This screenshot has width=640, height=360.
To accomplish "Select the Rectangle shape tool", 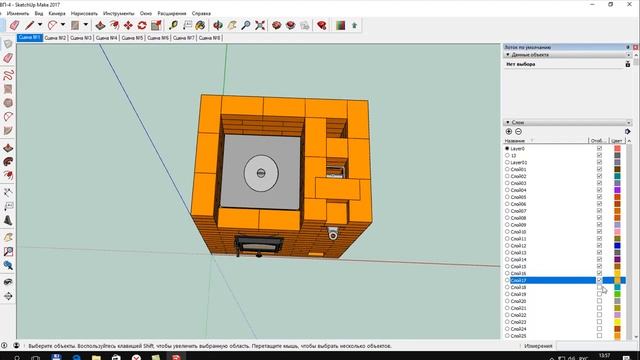I will point(75,25).
